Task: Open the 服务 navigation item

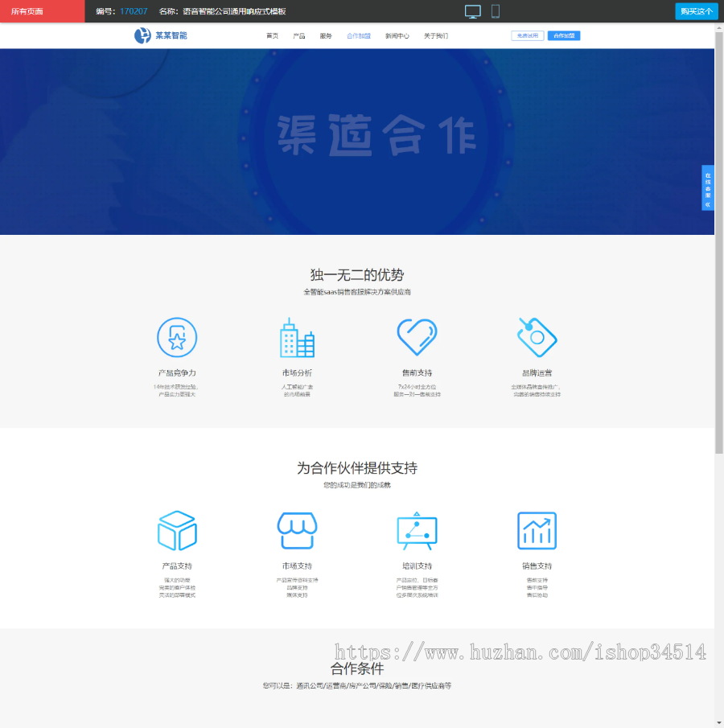Action: [x=326, y=35]
